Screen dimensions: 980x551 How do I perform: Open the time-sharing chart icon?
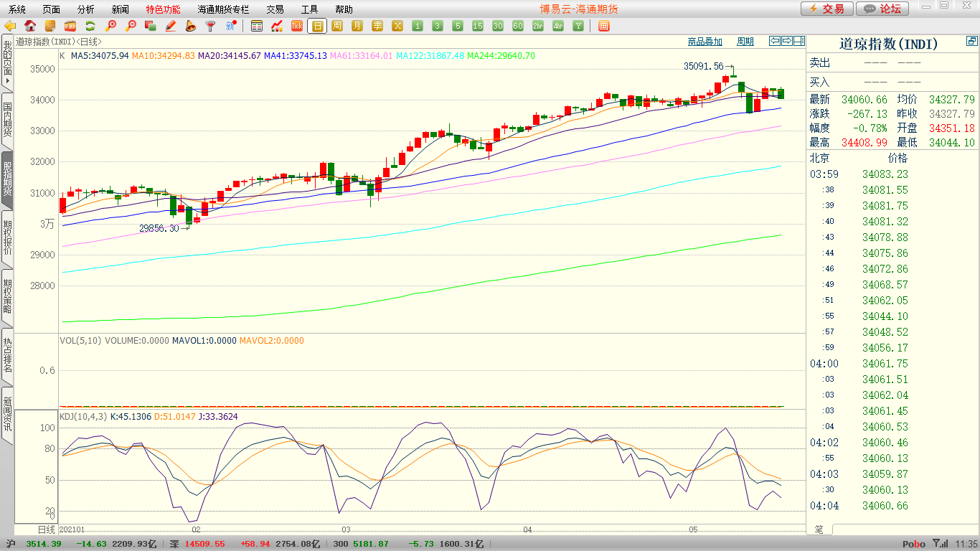point(277,27)
